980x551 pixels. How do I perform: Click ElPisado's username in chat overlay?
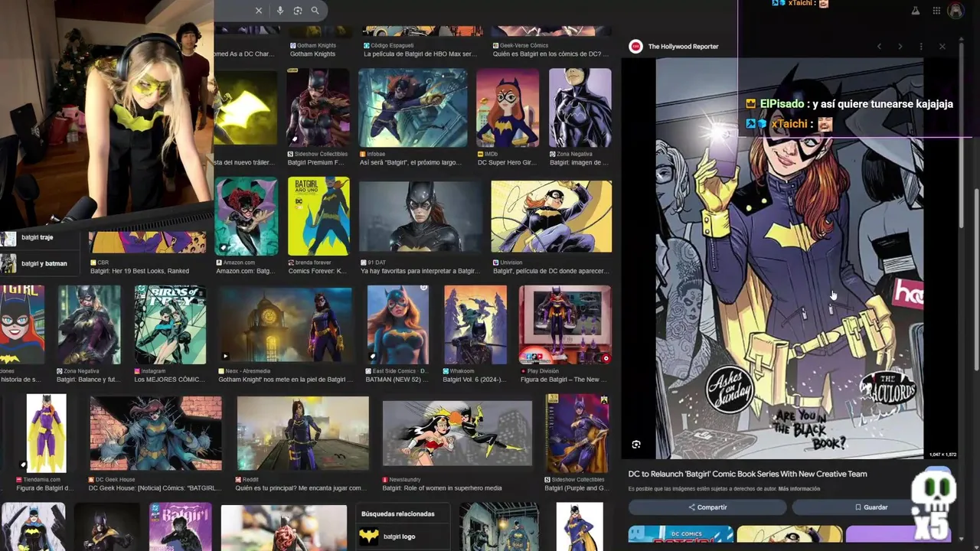point(782,103)
